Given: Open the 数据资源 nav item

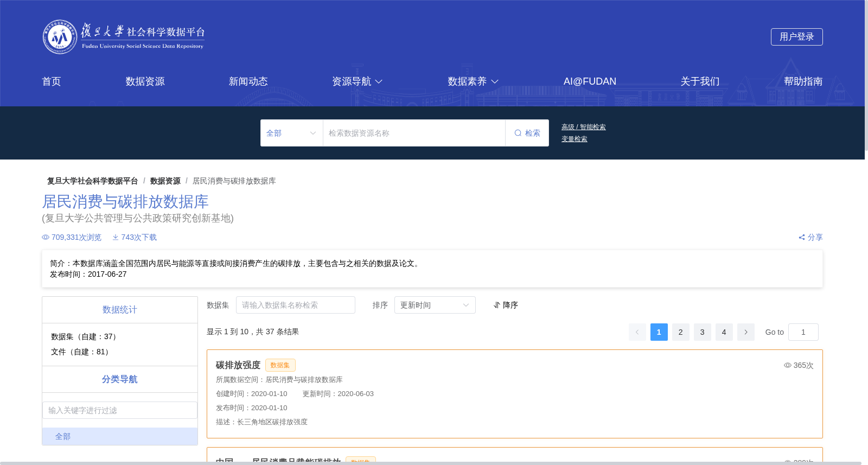Looking at the screenshot, I should coord(145,81).
